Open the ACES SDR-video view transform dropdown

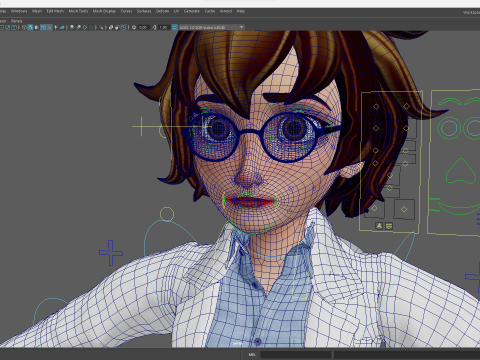tap(212, 27)
